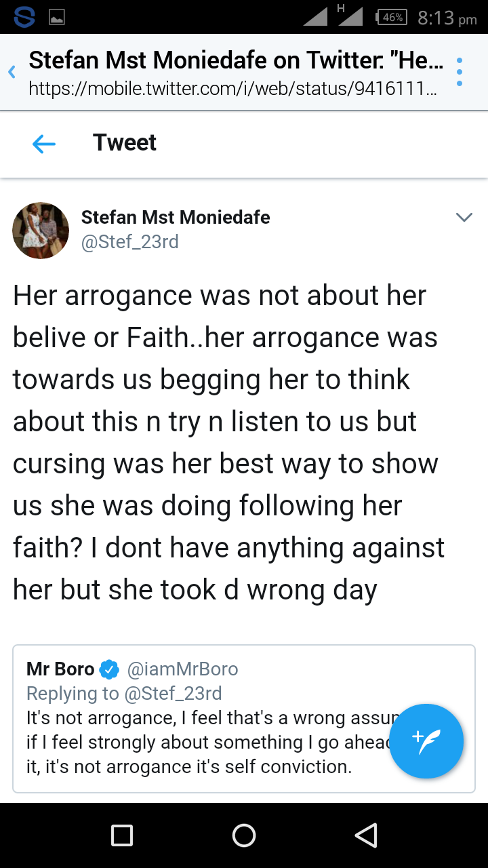Open the Stefan Mst Moniedafe profile name
Viewport: 488px width, 868px height.
[176, 218]
